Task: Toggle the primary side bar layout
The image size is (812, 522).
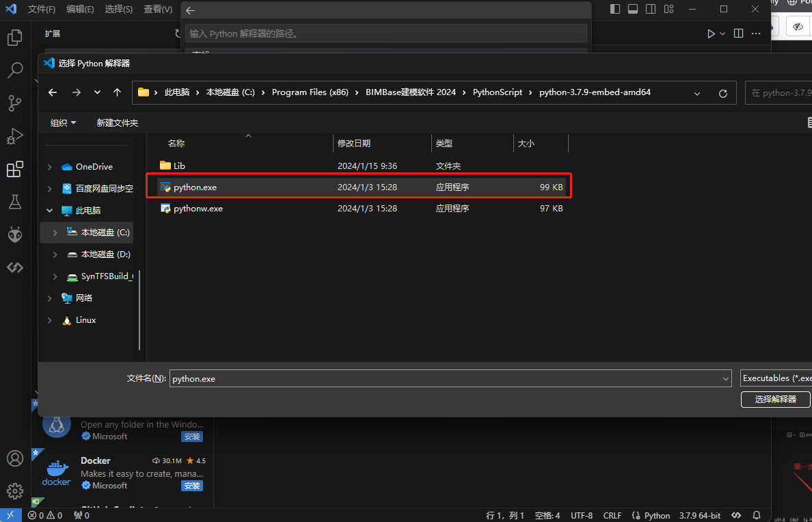Action: [615, 10]
